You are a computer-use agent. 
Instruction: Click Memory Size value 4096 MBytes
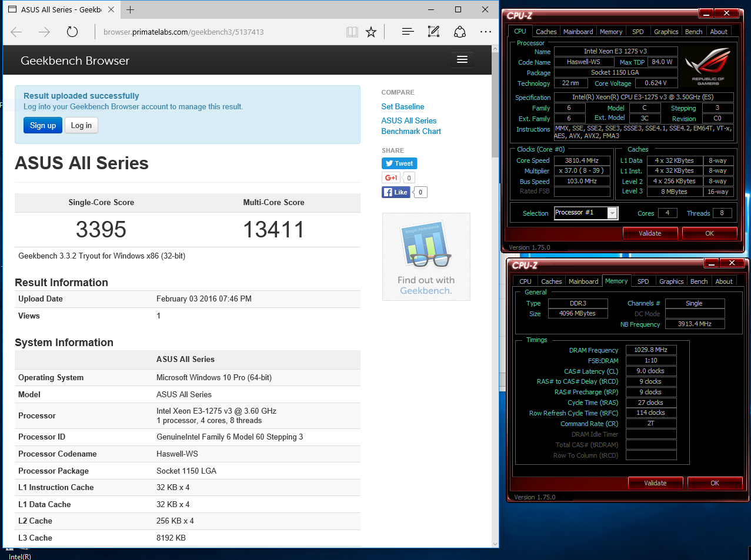click(577, 313)
